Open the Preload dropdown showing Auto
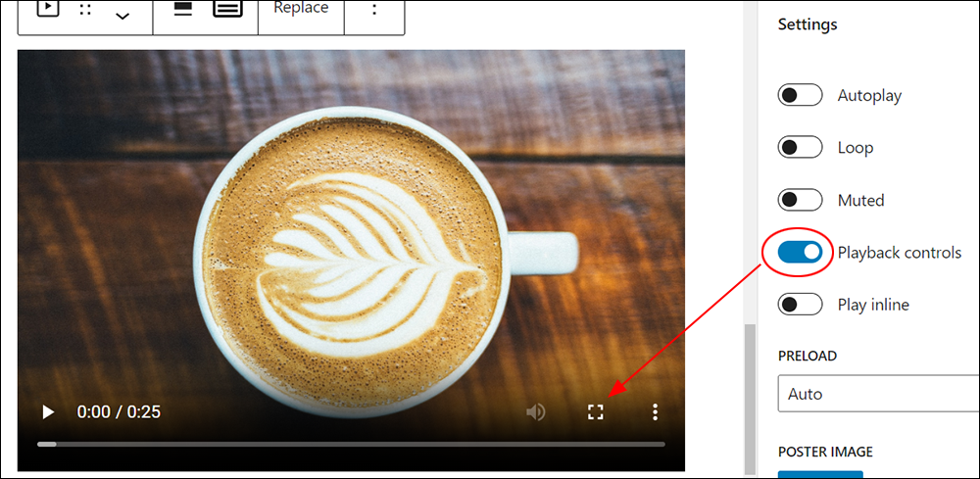The image size is (980, 479). [x=879, y=394]
